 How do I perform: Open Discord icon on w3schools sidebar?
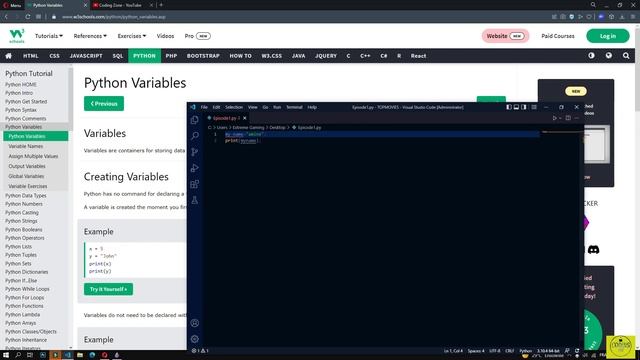[593, 249]
